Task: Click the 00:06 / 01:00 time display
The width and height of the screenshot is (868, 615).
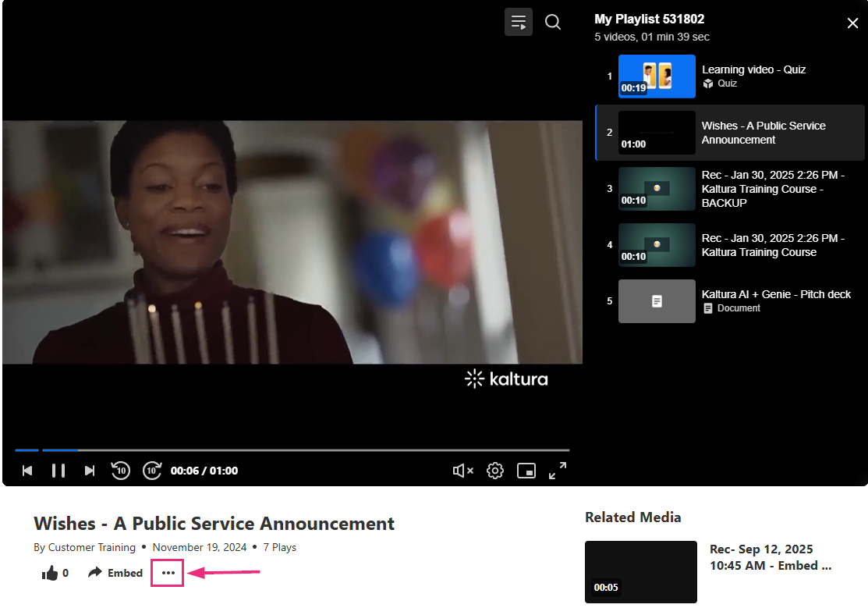Action: [x=204, y=471]
